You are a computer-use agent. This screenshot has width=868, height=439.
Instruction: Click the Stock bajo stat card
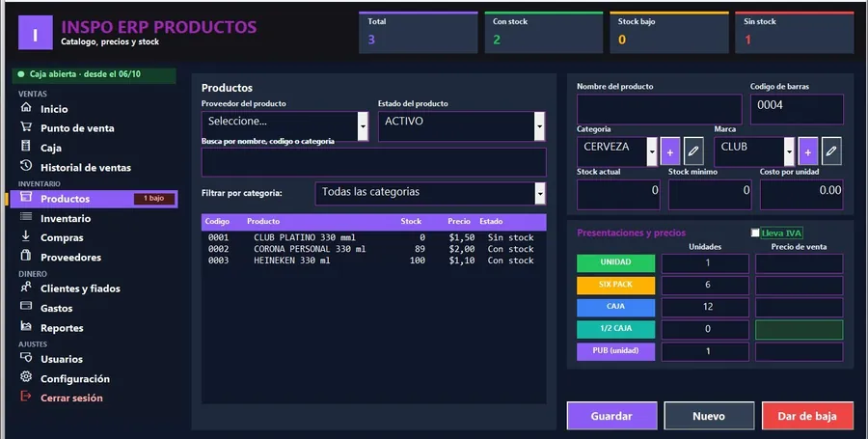[x=668, y=33]
